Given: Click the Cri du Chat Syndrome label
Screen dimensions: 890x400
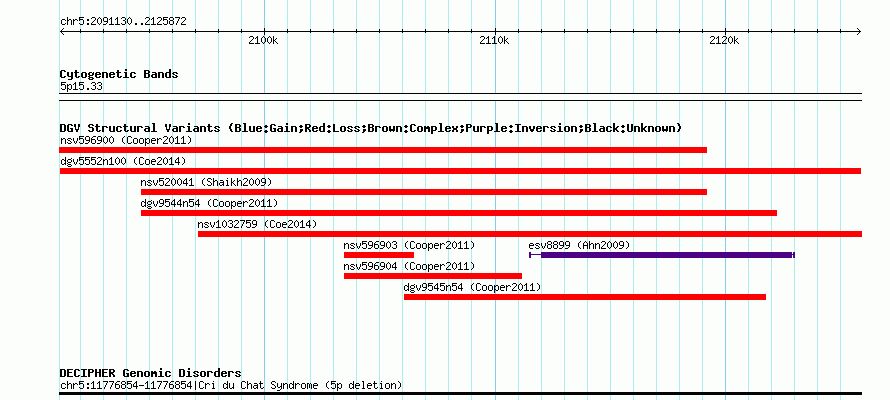Looking at the screenshot, I should click(231, 386).
